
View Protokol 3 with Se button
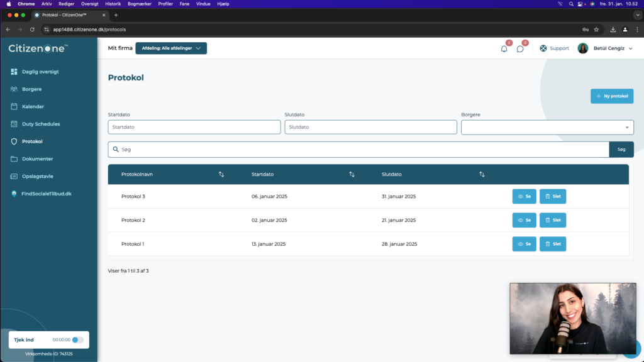524,196
